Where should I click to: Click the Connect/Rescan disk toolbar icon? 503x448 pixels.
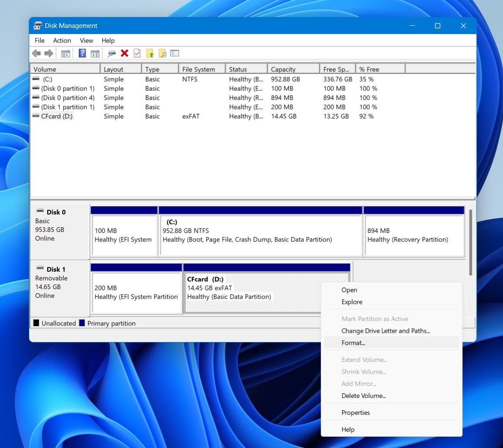(112, 54)
